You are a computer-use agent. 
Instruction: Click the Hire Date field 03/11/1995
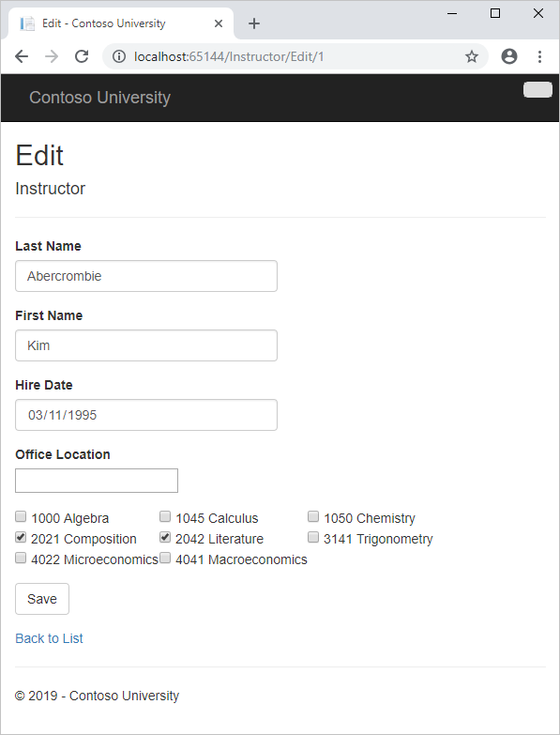pos(146,415)
